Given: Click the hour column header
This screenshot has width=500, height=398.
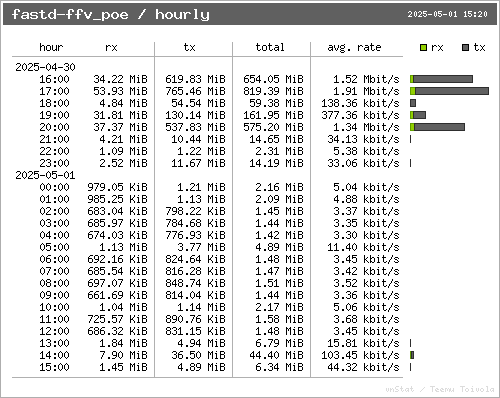Looking at the screenshot, I should point(51,47).
